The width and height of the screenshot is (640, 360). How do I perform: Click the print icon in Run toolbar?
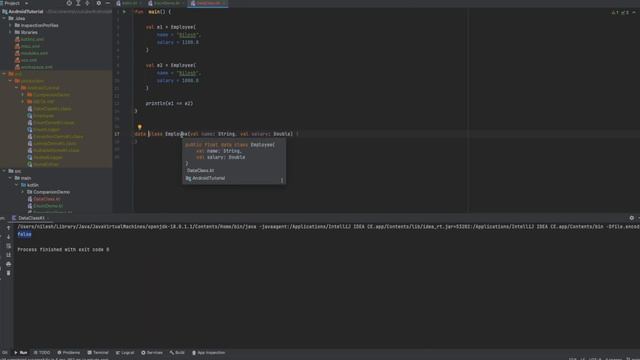[x=8, y=264]
